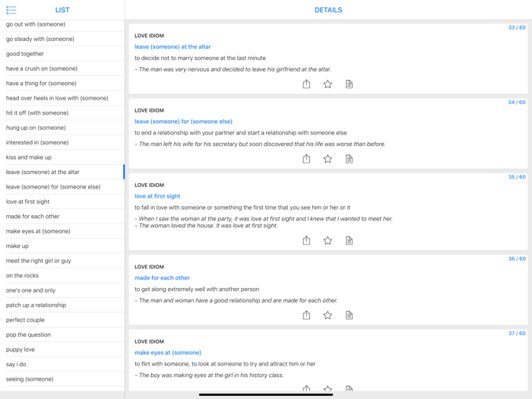Tap the iOS home indicator bar
Screen dimensions: 532x399
tap(266, 394)
